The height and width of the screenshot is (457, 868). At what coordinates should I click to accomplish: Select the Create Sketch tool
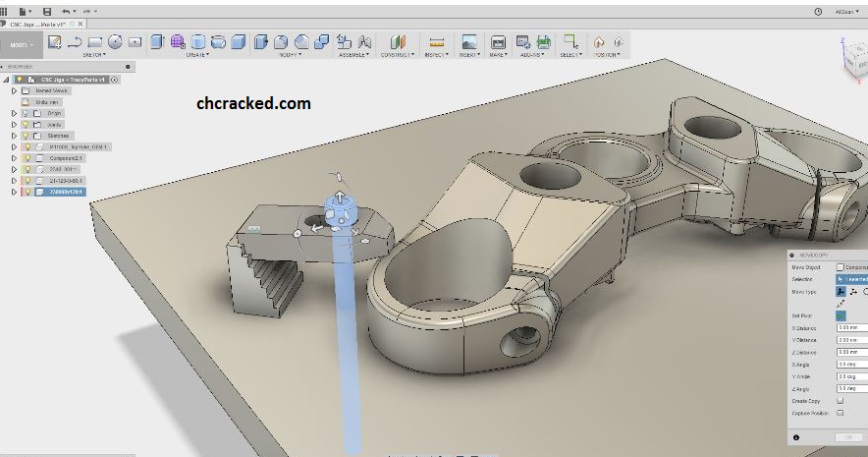54,41
